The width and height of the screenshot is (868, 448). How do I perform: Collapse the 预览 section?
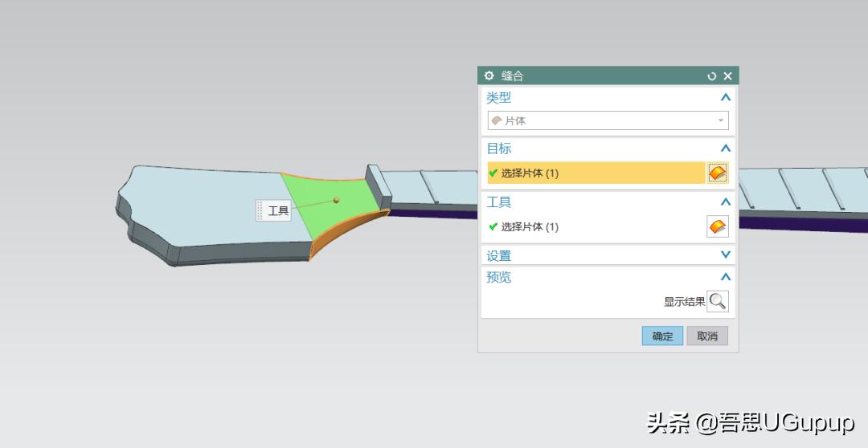pos(726,276)
